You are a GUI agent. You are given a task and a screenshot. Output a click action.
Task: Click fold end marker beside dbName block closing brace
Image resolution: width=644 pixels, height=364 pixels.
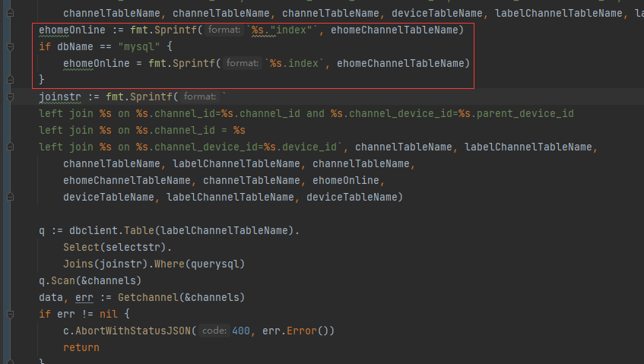click(11, 79)
